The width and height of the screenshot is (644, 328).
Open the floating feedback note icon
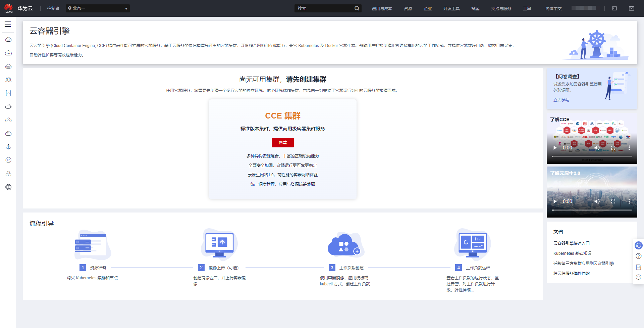pyautogui.click(x=639, y=267)
